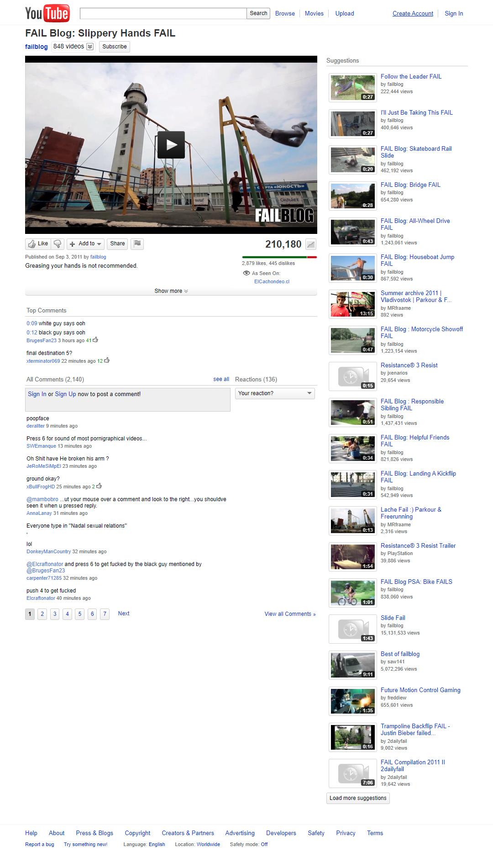This screenshot has width=493, height=868.
Task: Click Load more suggestions
Action: 358,798
